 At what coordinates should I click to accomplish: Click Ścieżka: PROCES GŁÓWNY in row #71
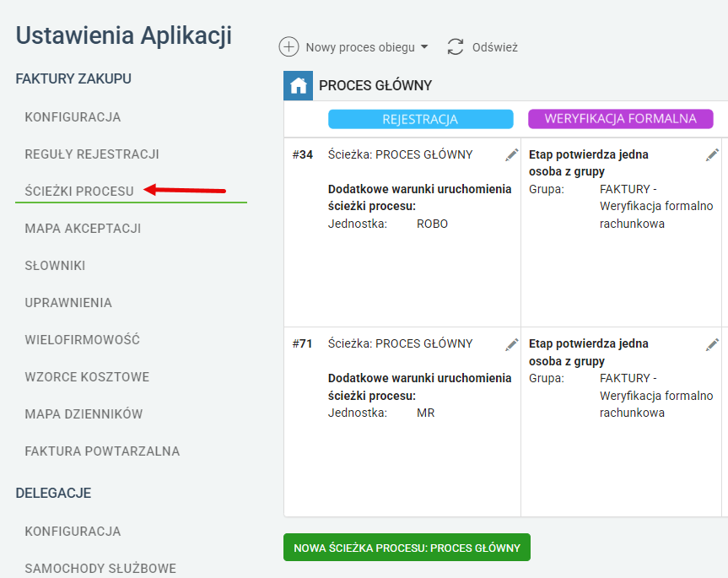click(400, 343)
